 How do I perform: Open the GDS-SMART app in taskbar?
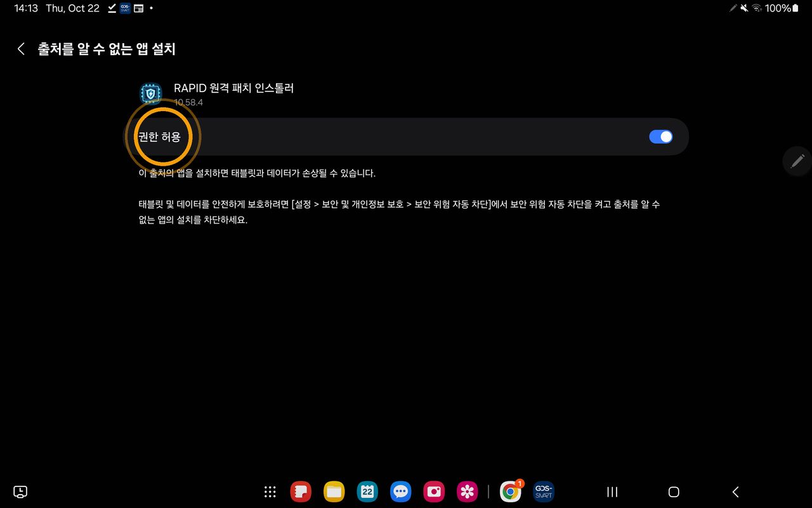(544, 491)
